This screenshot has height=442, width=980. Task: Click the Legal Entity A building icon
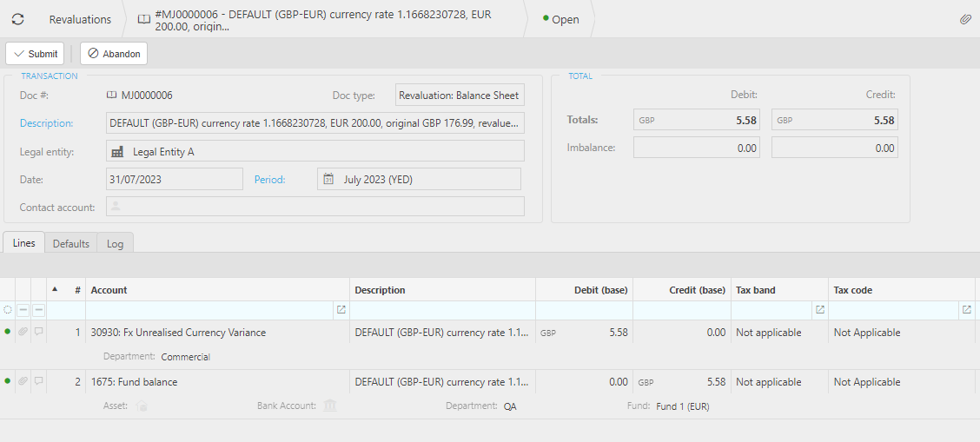point(117,151)
